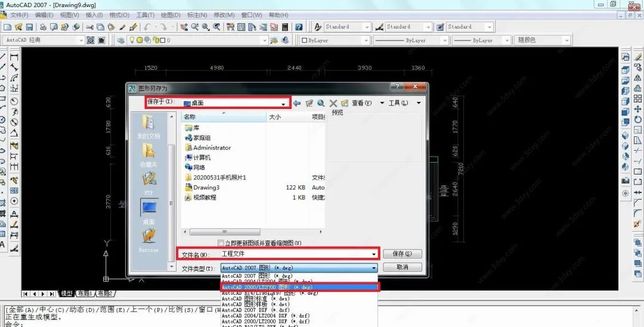The image size is (644, 327).
Task: Click the ByLayer color swatch box
Action: pos(304,41)
